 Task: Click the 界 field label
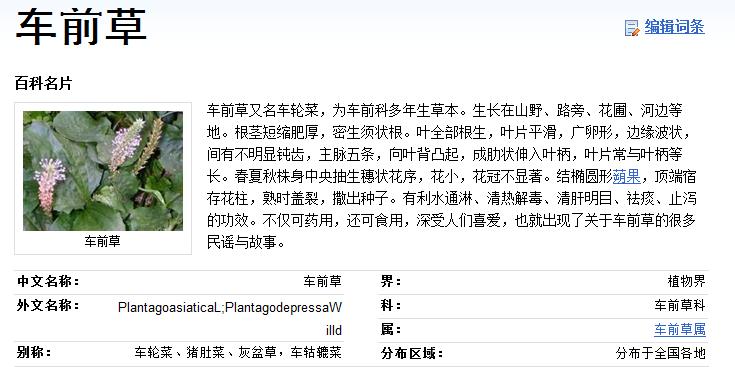click(x=391, y=282)
